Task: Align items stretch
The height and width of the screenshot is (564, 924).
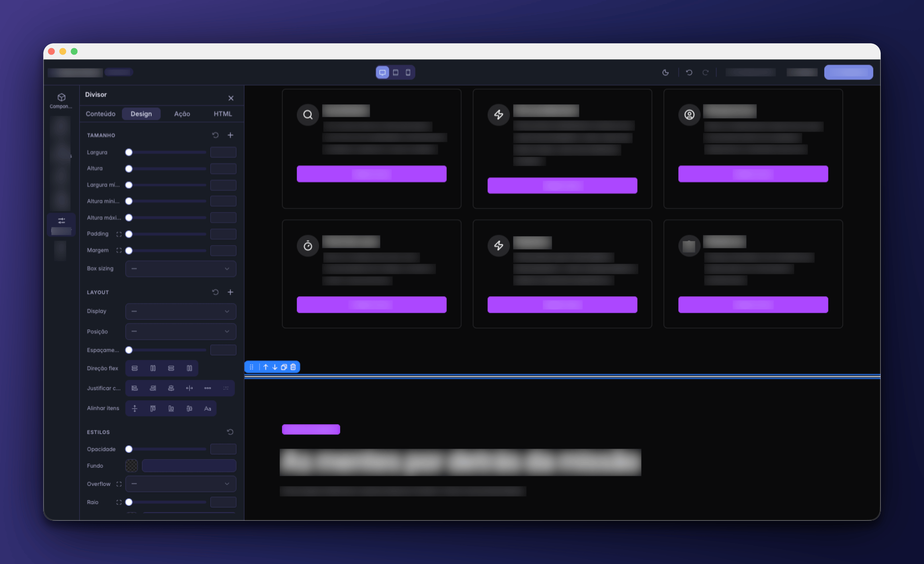Action: click(135, 408)
